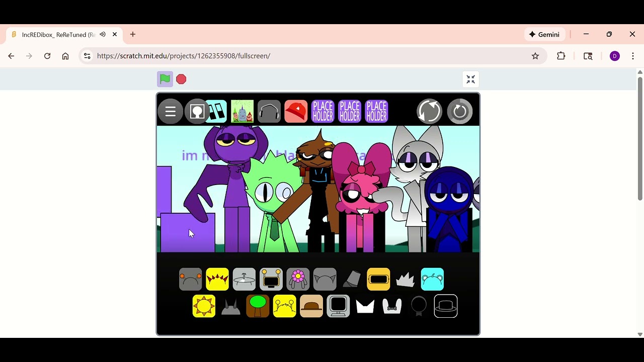Select the gray headphones icon
The height and width of the screenshot is (362, 644).
point(269,111)
